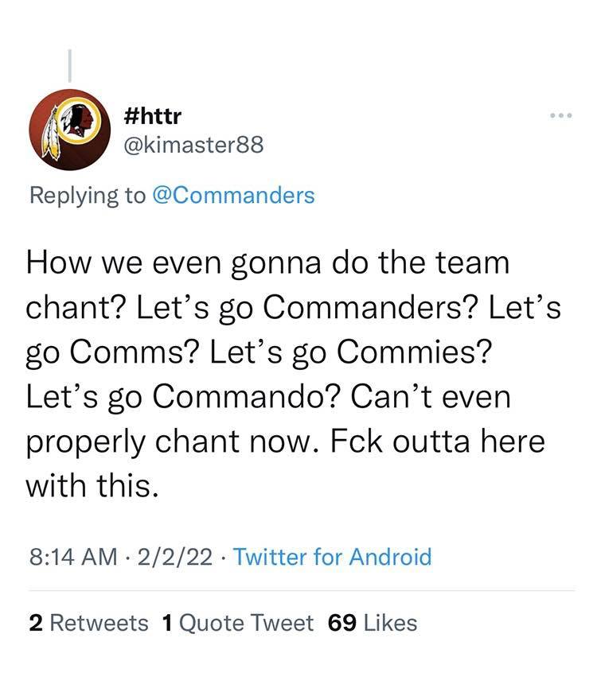Click the 8:14 AM timestamp
597x700 pixels.
pyautogui.click(x=73, y=557)
